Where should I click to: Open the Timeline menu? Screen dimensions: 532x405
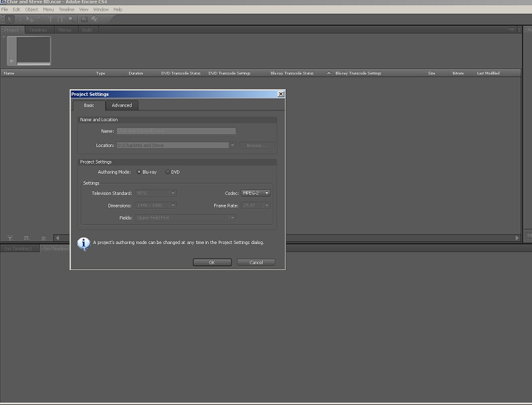pos(66,10)
